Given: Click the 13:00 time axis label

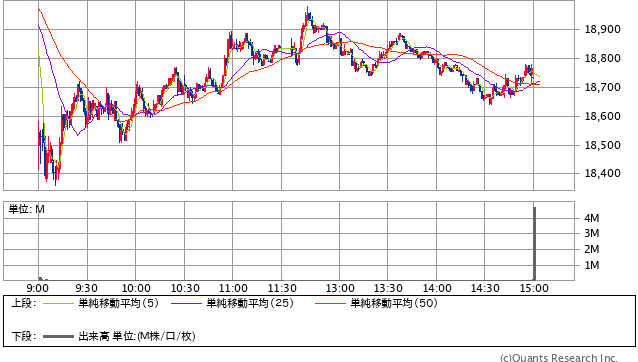Looking at the screenshot, I should (x=340, y=288).
